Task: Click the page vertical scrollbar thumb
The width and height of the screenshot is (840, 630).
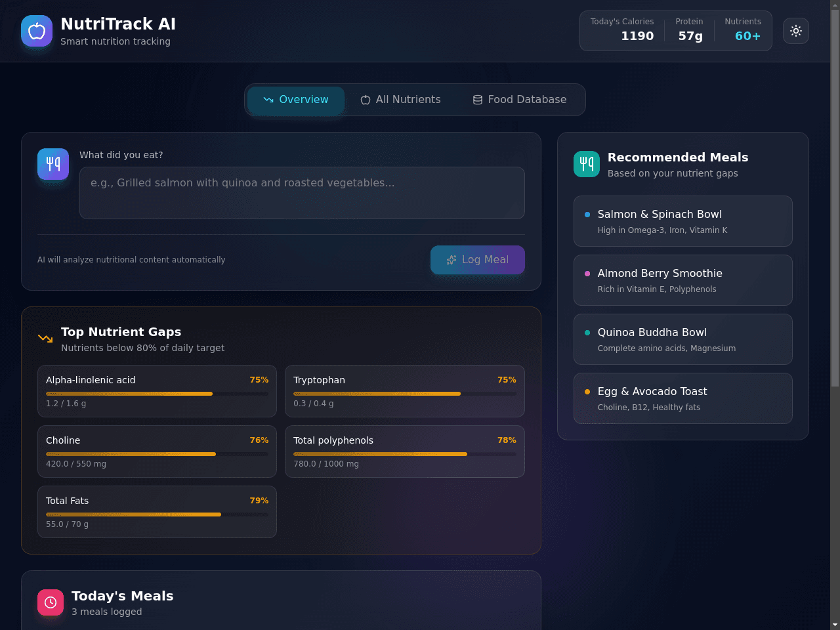Action: tap(835, 199)
